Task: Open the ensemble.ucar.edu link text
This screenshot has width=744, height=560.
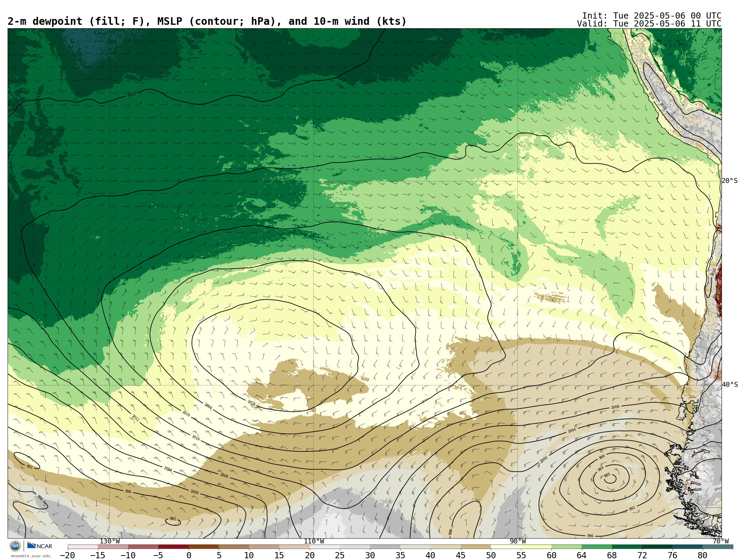Action: [30, 556]
